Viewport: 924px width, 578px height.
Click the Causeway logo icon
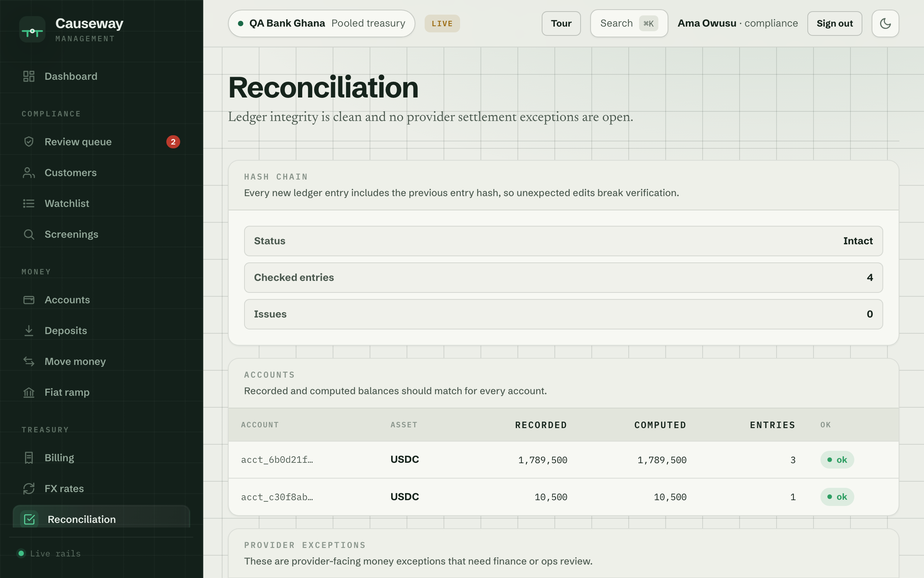pos(32,30)
